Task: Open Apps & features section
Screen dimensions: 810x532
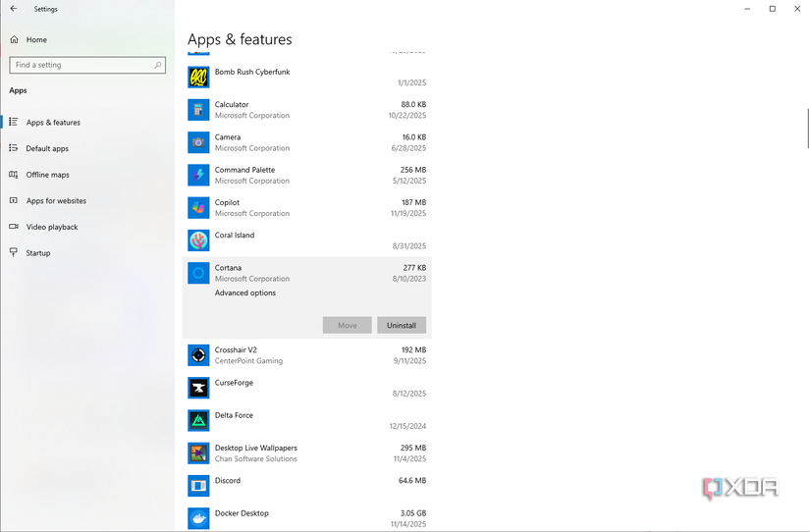Action: 53,123
